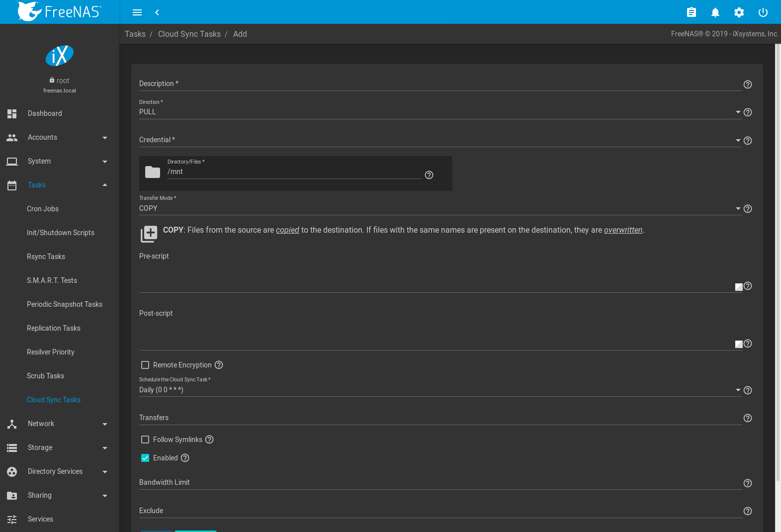The height and width of the screenshot is (532, 781).
Task: Click the Tasks breadcrumb link
Action: coord(135,34)
